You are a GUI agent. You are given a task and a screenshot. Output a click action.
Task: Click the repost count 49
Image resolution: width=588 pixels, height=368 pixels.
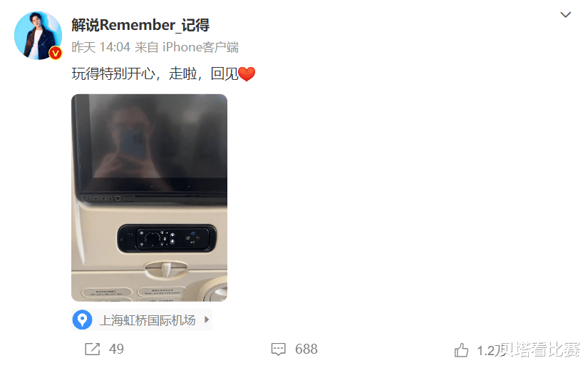pos(116,349)
